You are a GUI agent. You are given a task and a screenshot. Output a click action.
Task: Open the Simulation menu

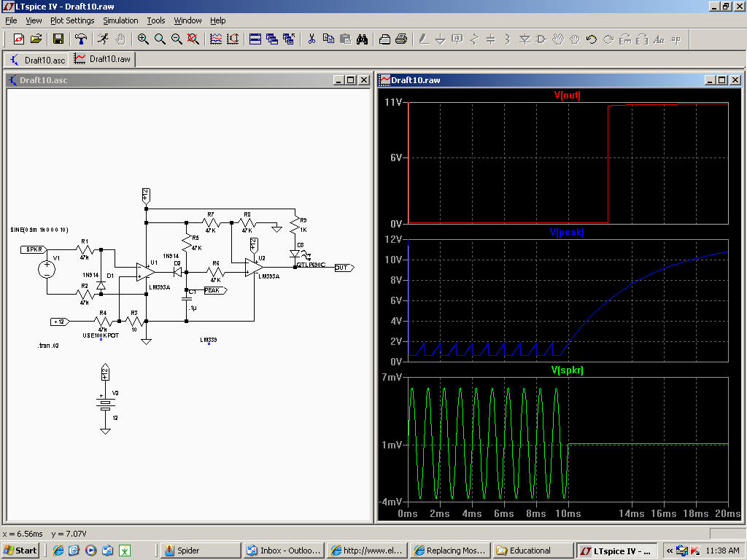pos(120,20)
